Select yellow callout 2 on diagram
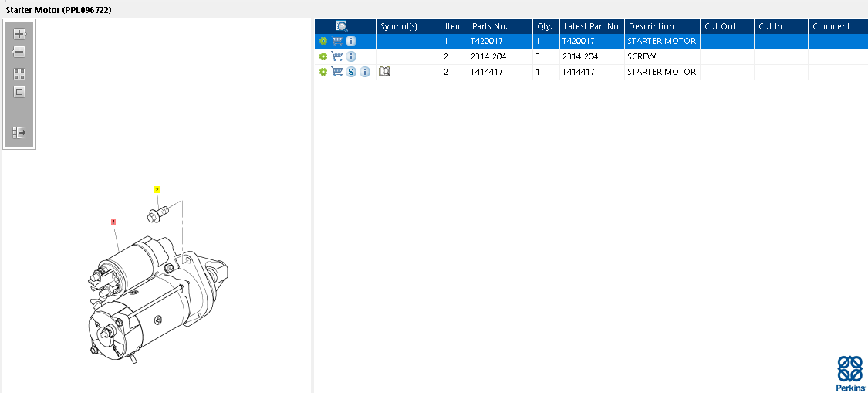This screenshot has height=393, width=868. pos(157,190)
